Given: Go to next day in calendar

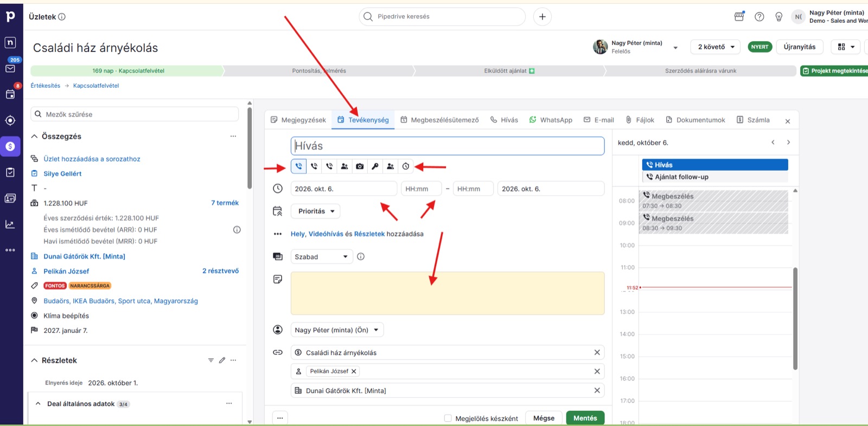Looking at the screenshot, I should point(788,143).
